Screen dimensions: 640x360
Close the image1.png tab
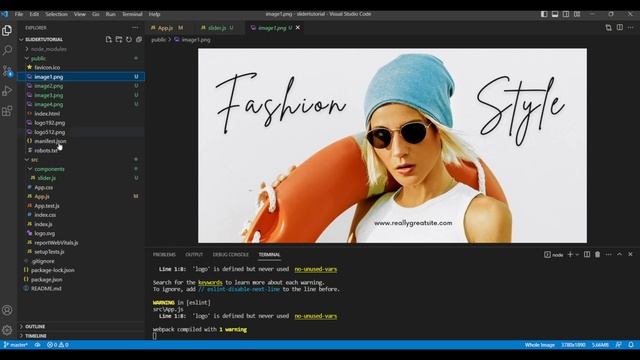pyautogui.click(x=298, y=28)
